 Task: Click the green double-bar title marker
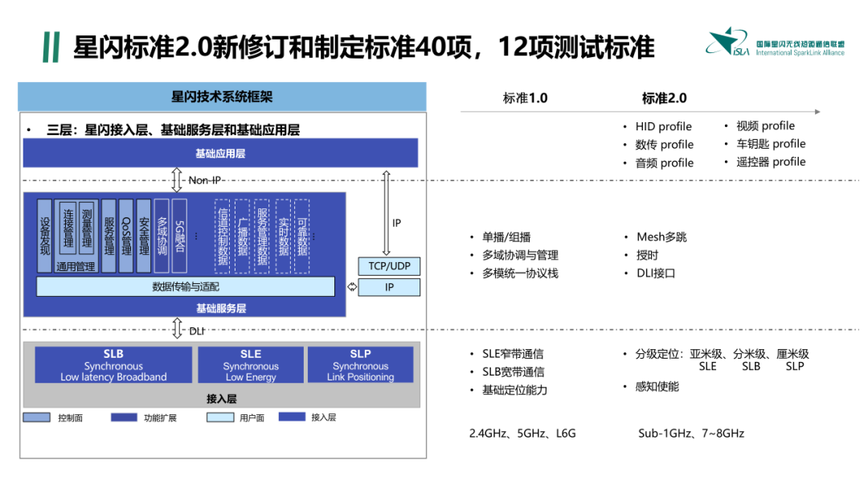tap(51, 47)
